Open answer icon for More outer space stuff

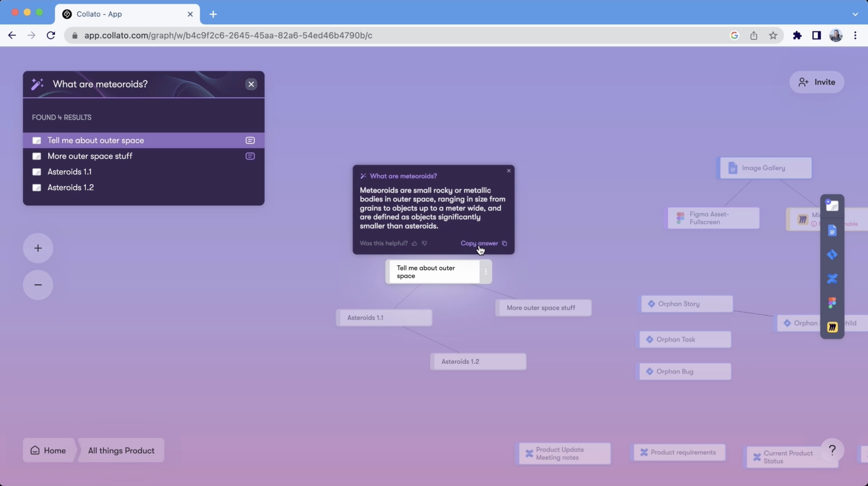[x=250, y=156]
